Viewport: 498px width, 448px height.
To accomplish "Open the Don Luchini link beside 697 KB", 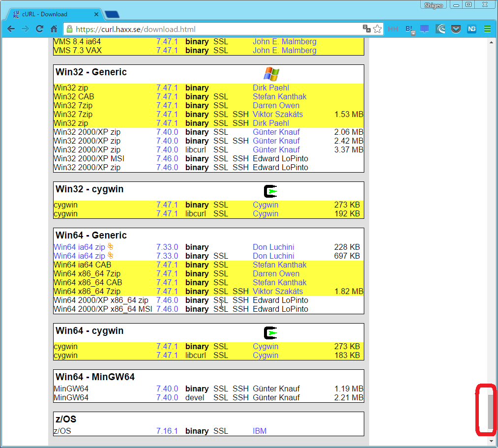I will (273, 256).
